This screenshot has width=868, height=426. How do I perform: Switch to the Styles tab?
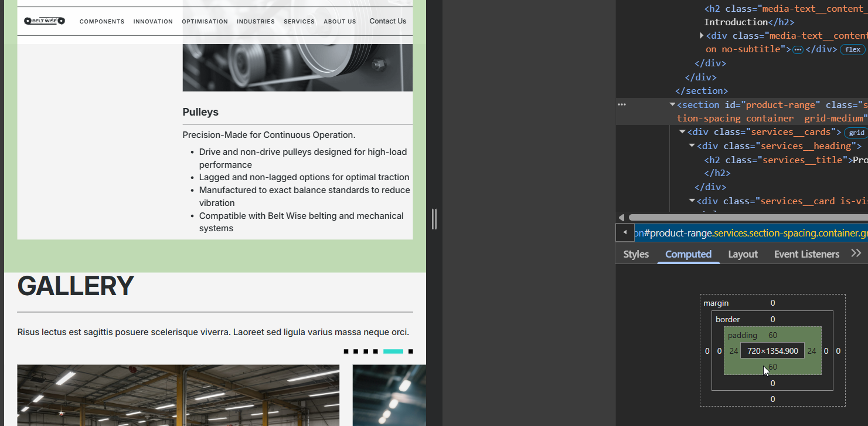tap(636, 254)
